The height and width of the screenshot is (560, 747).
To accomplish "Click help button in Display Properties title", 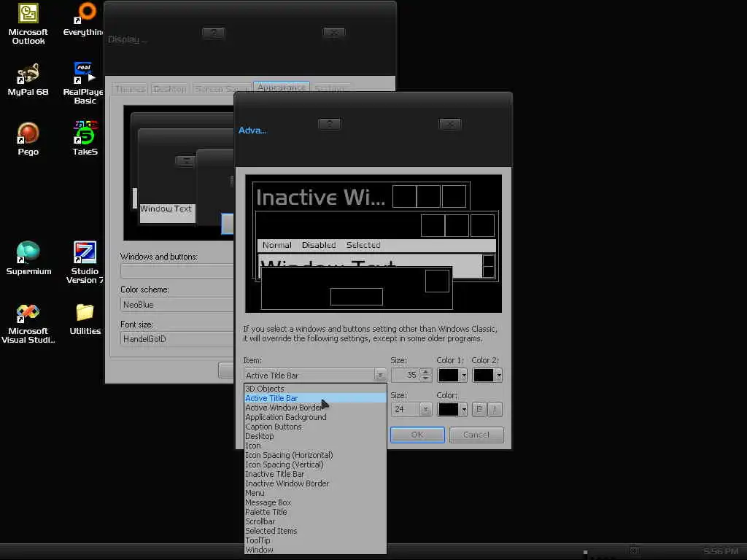I will point(214,33).
